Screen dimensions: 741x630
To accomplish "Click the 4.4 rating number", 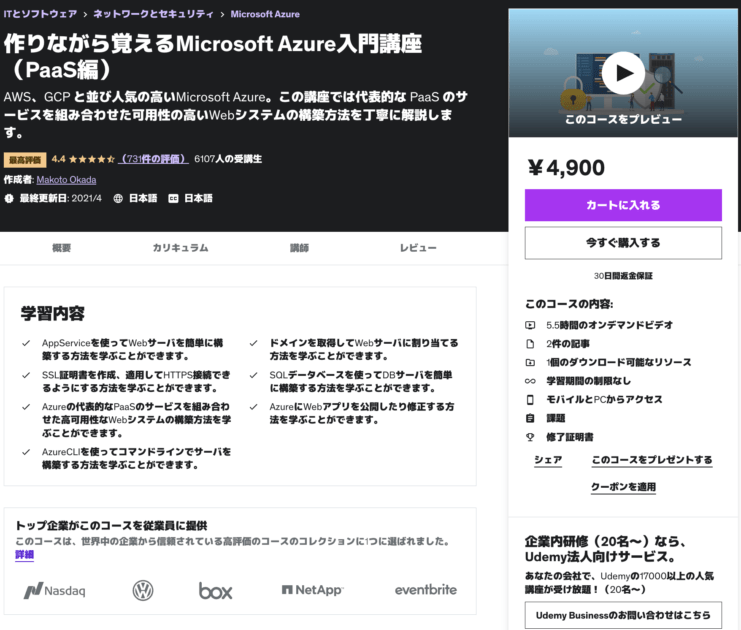I will point(59,159).
